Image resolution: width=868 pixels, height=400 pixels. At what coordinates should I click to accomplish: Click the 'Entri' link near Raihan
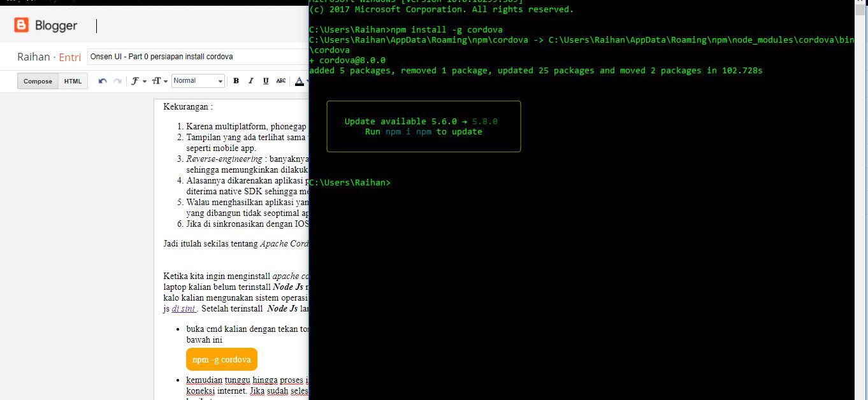70,57
